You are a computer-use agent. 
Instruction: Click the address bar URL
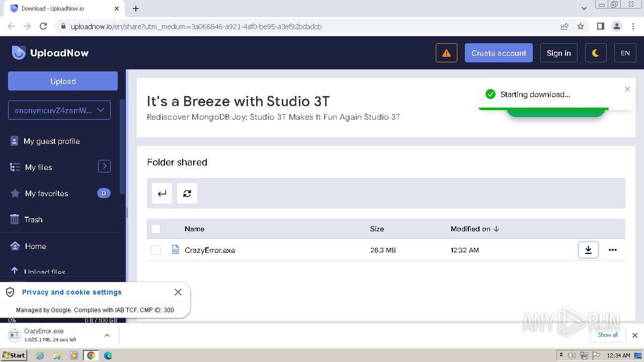(x=196, y=26)
